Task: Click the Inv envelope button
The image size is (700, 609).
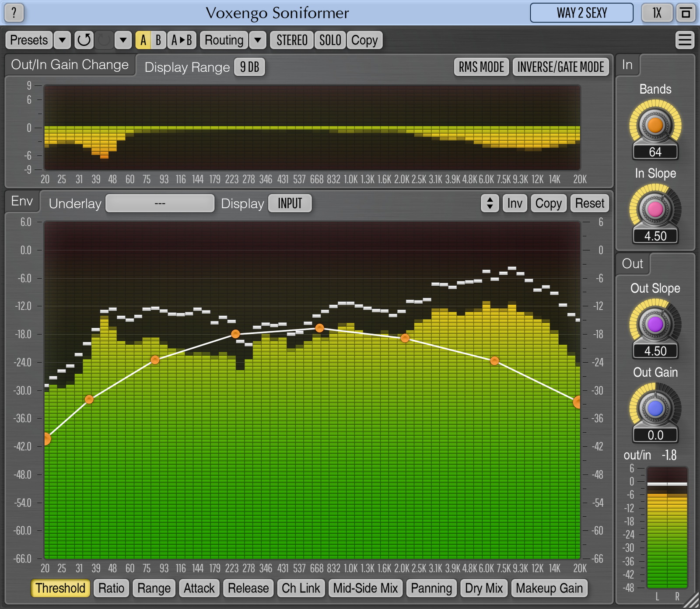Action: (x=514, y=203)
